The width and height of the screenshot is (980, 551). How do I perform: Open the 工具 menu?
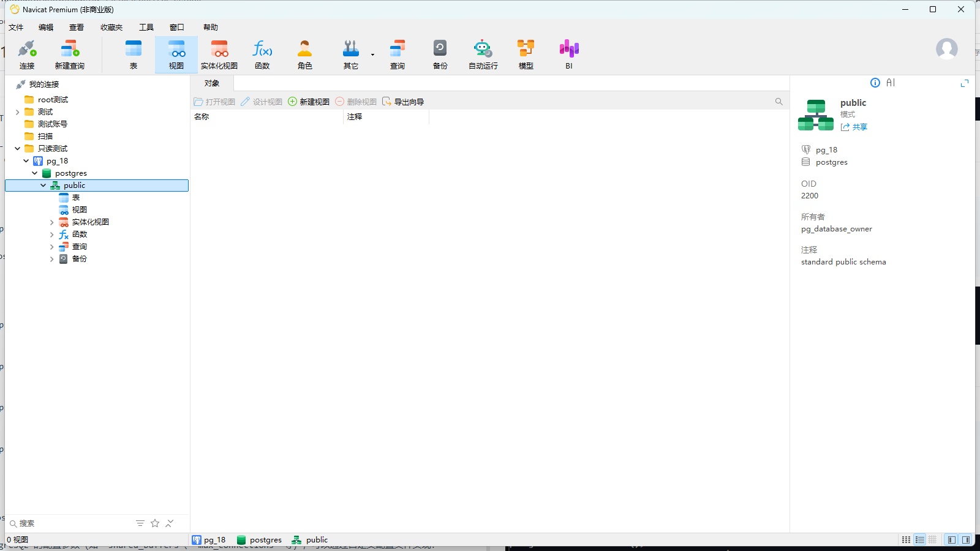[146, 28]
